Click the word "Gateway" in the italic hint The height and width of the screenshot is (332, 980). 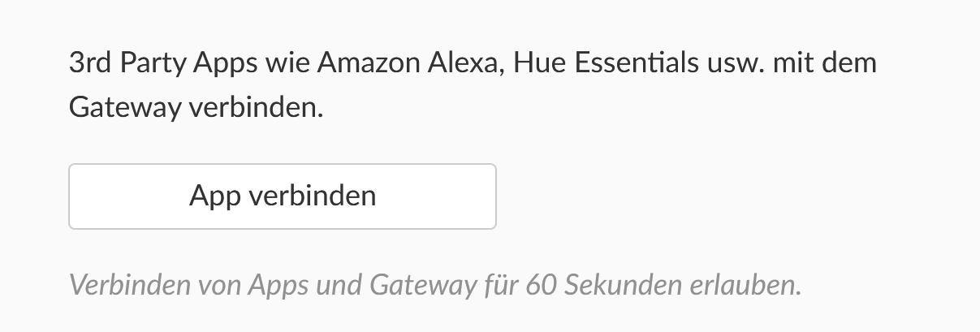pos(422,285)
